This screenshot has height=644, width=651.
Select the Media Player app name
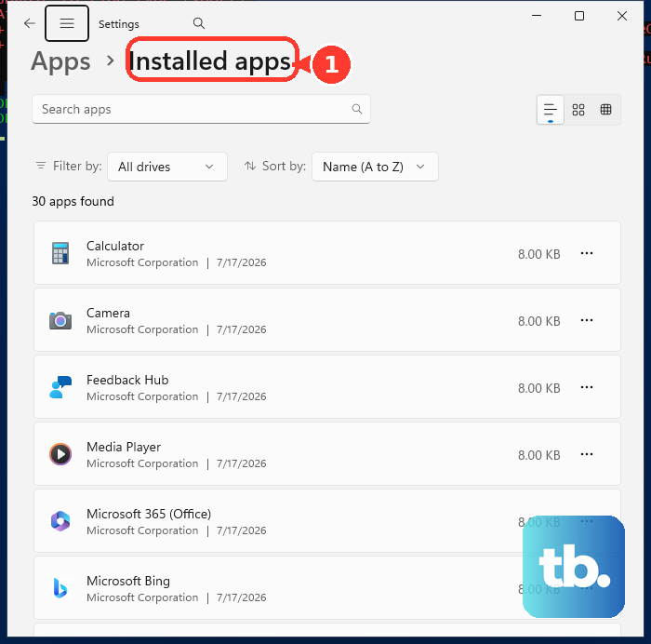click(x=124, y=447)
